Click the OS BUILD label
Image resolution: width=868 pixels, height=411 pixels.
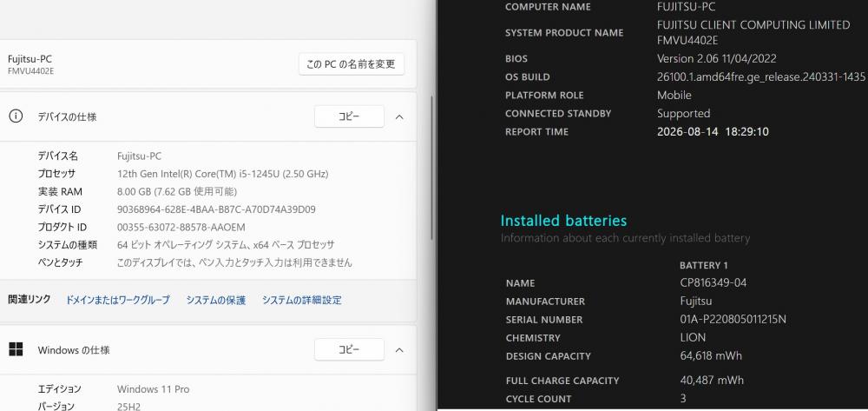pos(528,77)
